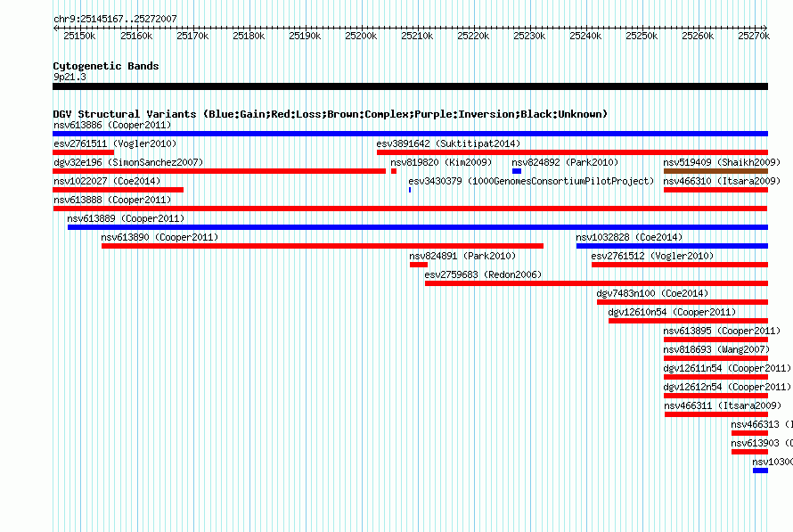The height and width of the screenshot is (532, 793).
Task: Click the blue bar under nsv1032828
Action: 672,246
